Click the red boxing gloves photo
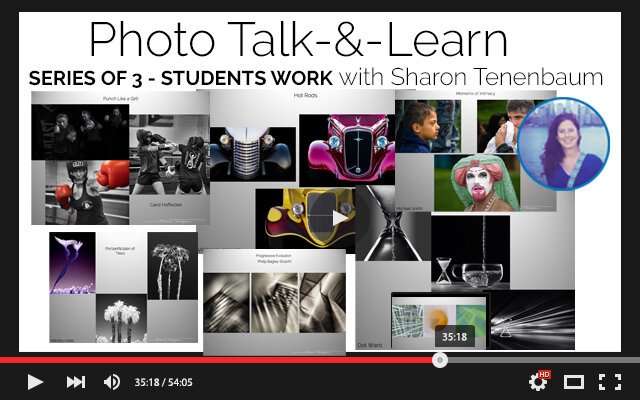 pos(87,192)
